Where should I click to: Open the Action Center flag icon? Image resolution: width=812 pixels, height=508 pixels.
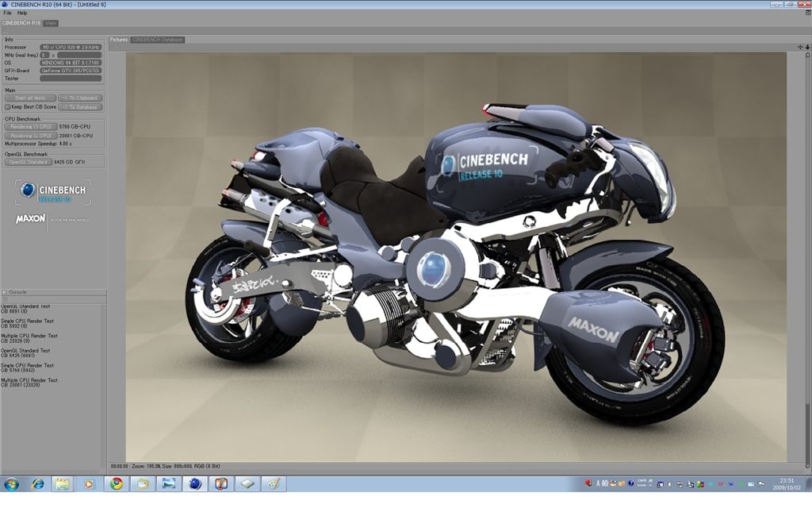point(761,485)
